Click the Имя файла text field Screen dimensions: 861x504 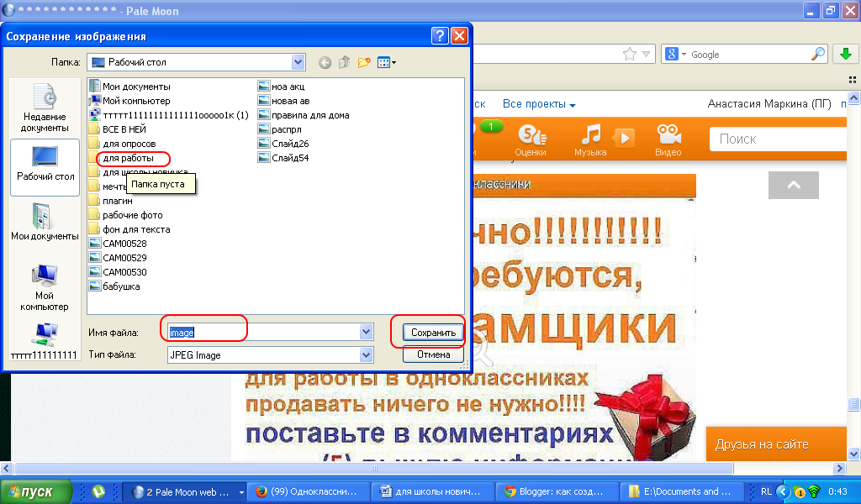point(264,332)
